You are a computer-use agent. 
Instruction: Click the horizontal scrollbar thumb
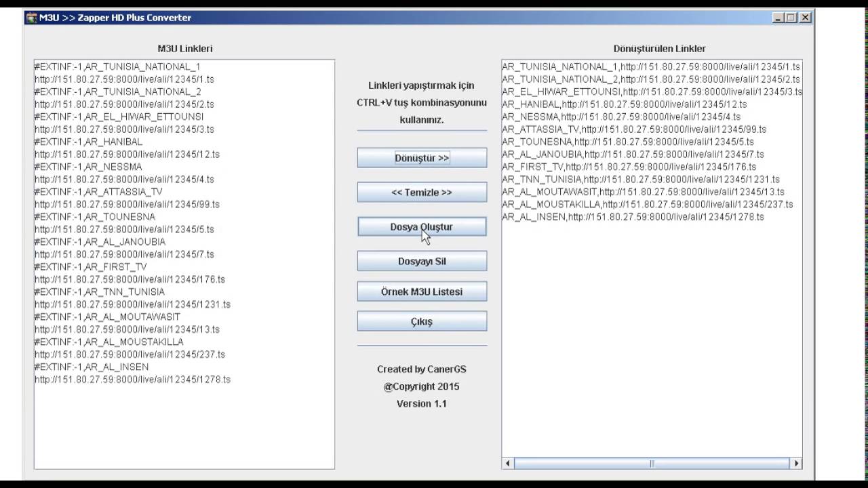(652, 464)
